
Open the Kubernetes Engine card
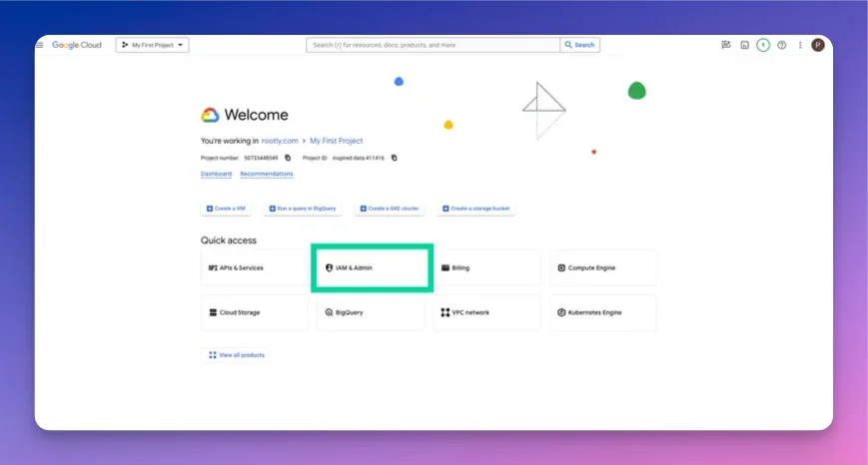603,312
